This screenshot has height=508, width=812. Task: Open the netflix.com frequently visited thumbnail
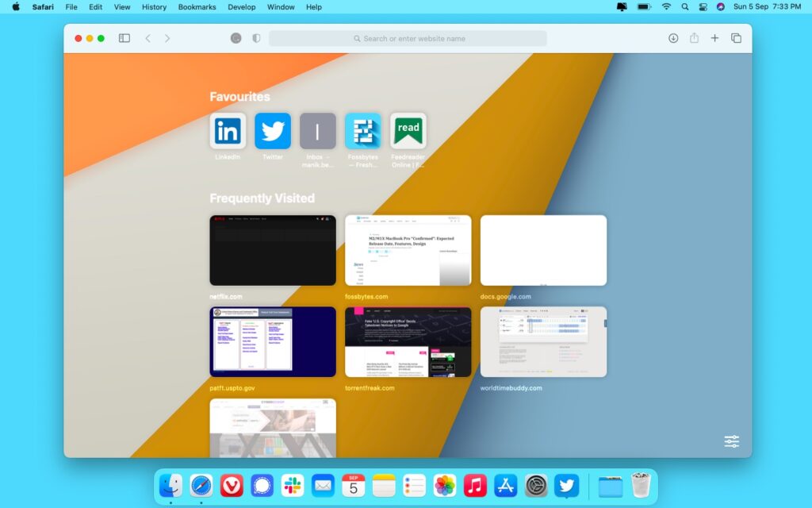(x=272, y=250)
